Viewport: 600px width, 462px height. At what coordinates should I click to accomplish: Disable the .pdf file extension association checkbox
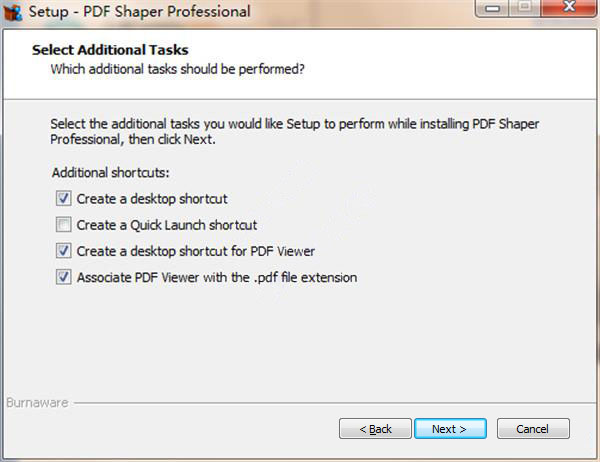[x=64, y=277]
